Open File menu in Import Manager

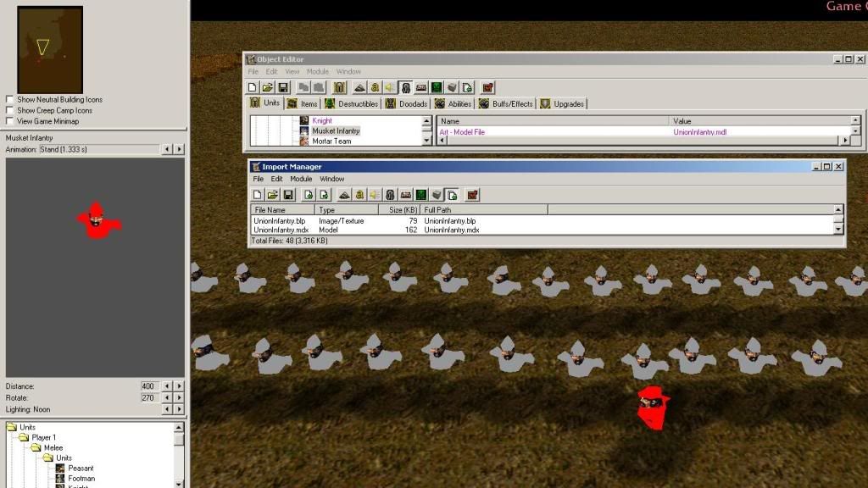point(258,179)
